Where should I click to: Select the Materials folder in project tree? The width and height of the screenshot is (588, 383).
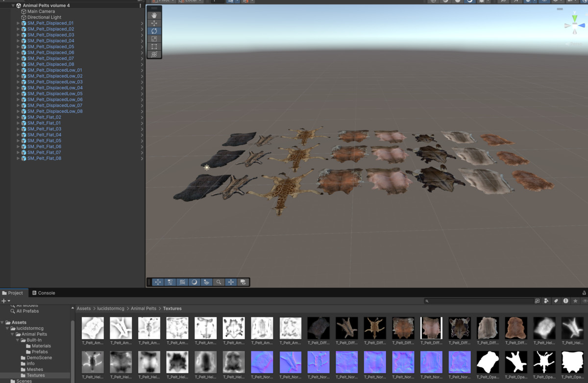coord(41,346)
